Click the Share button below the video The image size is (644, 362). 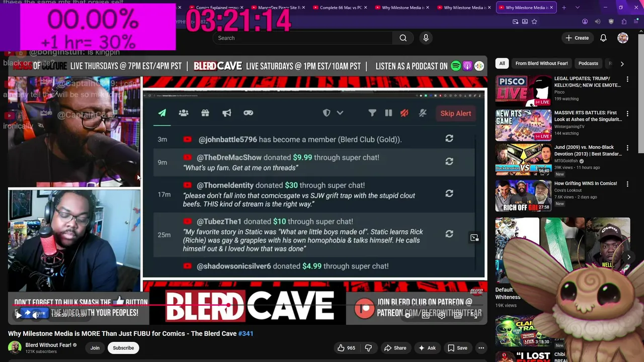395,348
